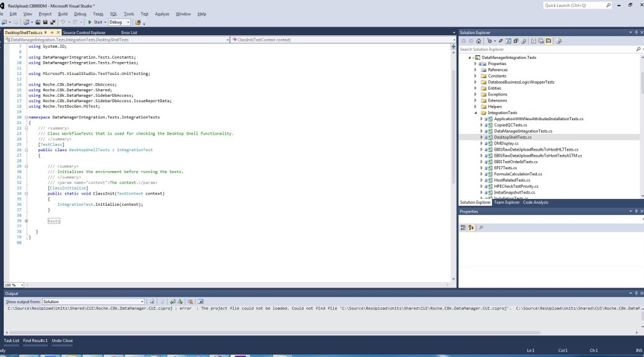Screen dimensions: 644x357
Task: Open the Build menu
Action: (63, 14)
